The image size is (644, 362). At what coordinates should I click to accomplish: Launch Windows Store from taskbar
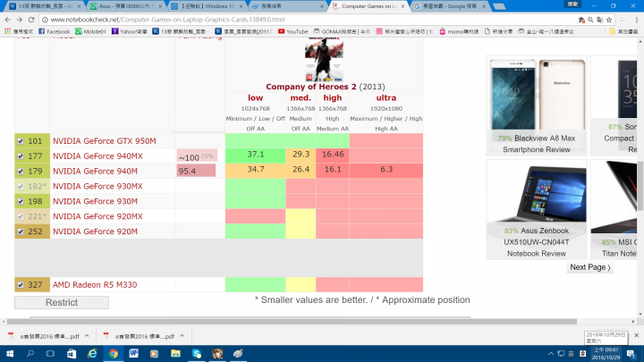click(72, 353)
